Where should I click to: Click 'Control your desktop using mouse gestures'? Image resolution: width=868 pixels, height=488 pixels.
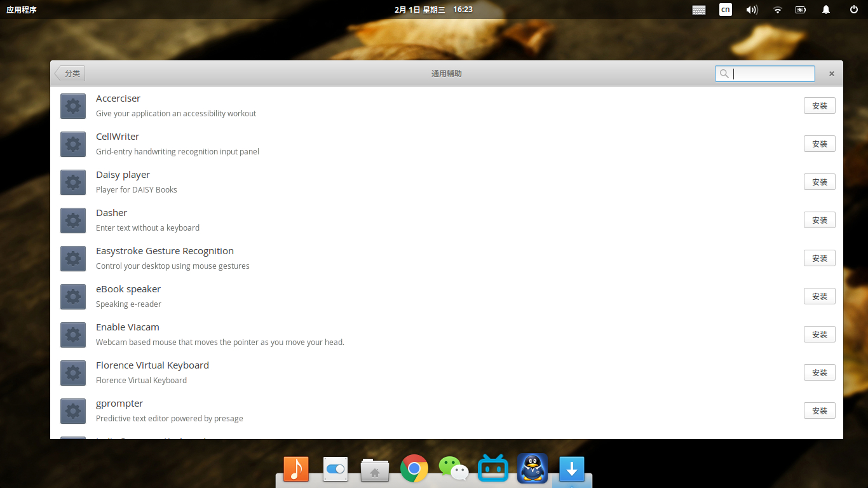(173, 266)
